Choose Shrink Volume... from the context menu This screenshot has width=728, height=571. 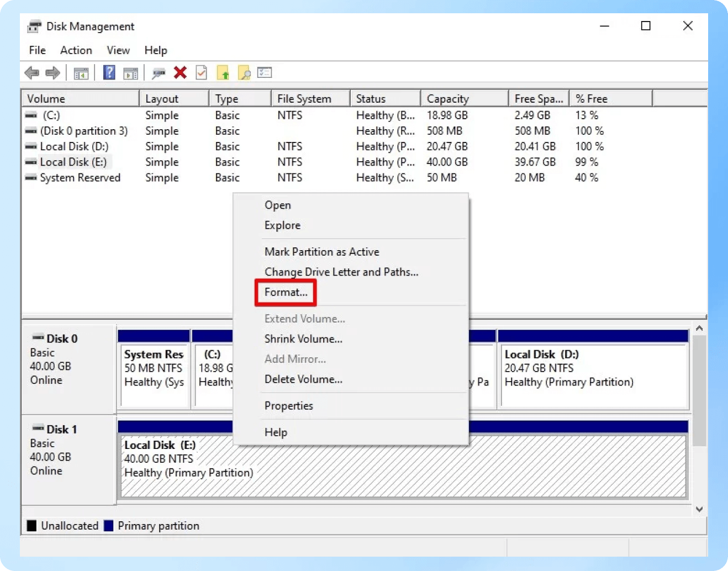pyautogui.click(x=351, y=339)
